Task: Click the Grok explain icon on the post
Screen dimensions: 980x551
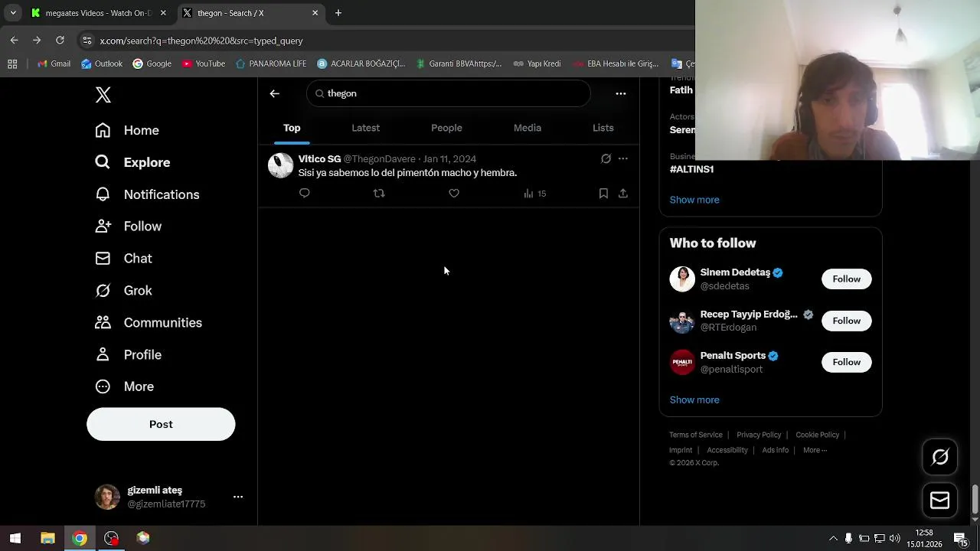Action: pos(606,158)
